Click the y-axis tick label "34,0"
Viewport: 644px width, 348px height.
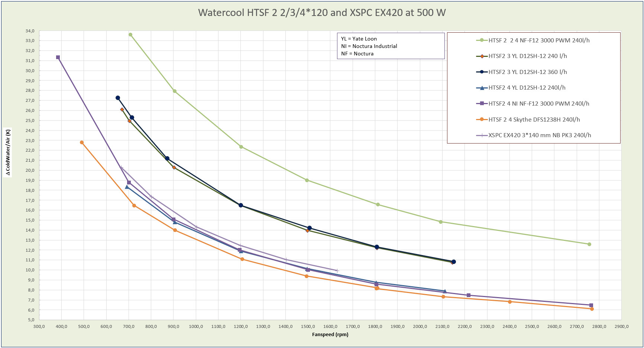coord(30,31)
